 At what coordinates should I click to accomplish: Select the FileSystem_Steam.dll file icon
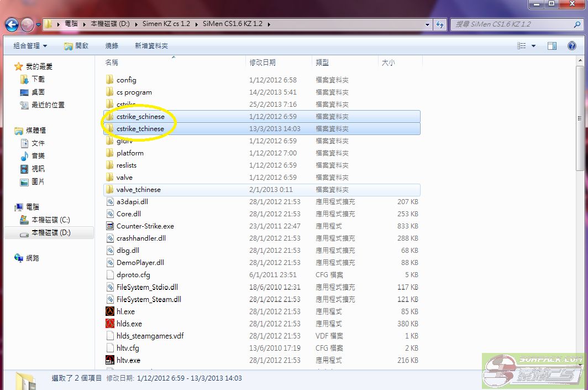coord(110,299)
